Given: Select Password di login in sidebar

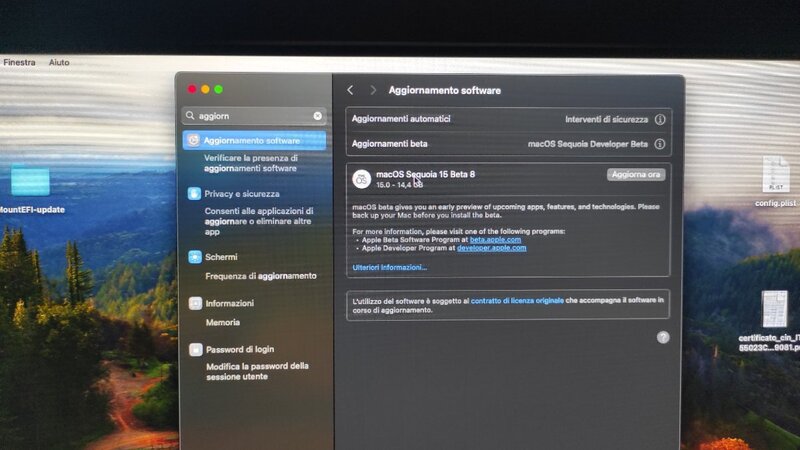Looking at the screenshot, I should (240, 349).
